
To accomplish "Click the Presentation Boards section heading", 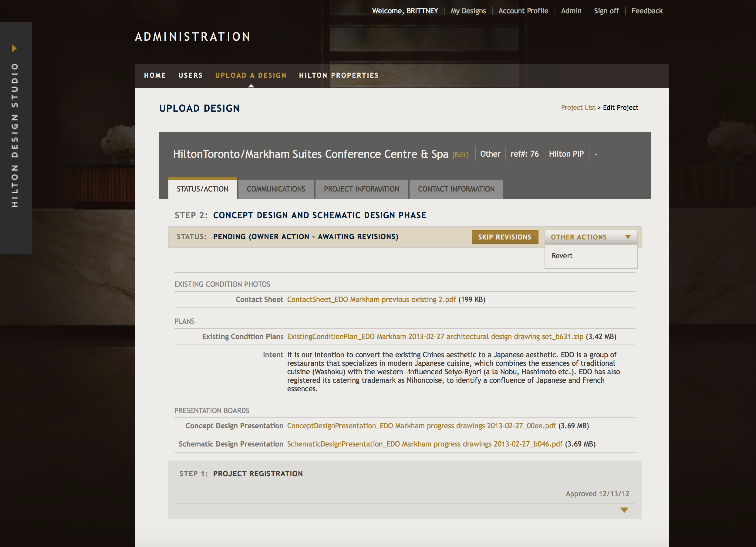I will point(212,411).
